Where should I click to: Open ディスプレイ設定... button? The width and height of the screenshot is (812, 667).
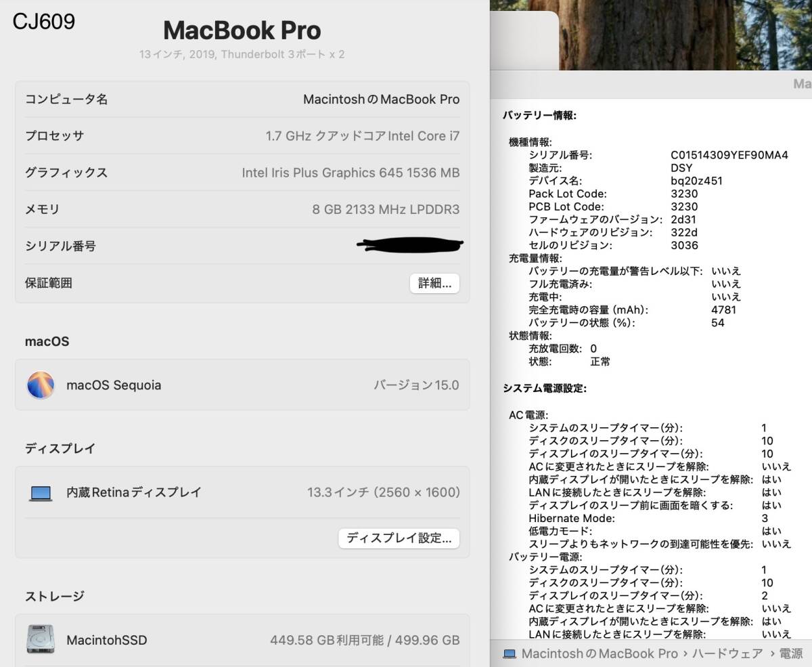[x=399, y=538]
